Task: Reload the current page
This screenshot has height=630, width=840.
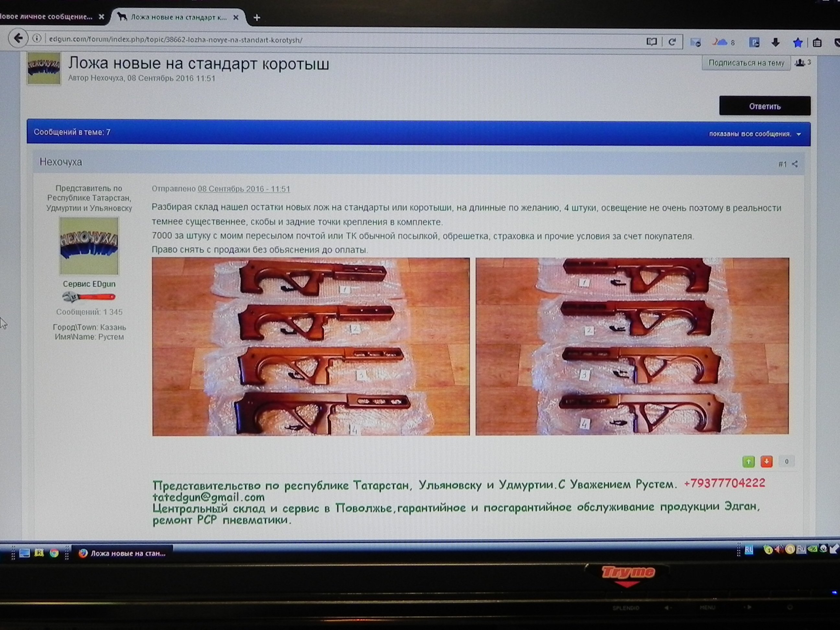Action: pos(672,42)
